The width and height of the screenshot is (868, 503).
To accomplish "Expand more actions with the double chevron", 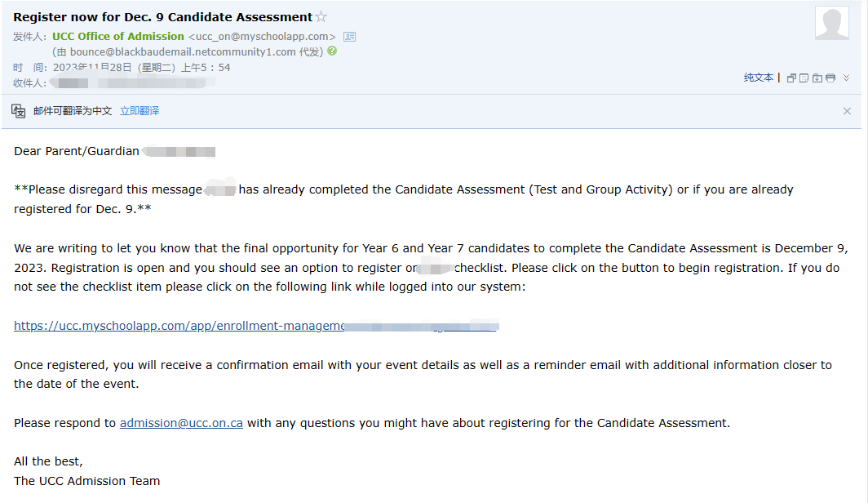I will 847,78.
